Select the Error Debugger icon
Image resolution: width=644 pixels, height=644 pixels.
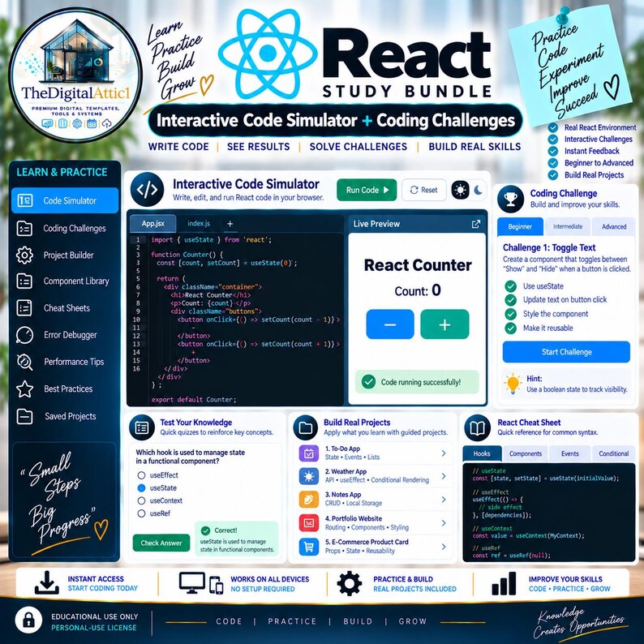(24, 335)
